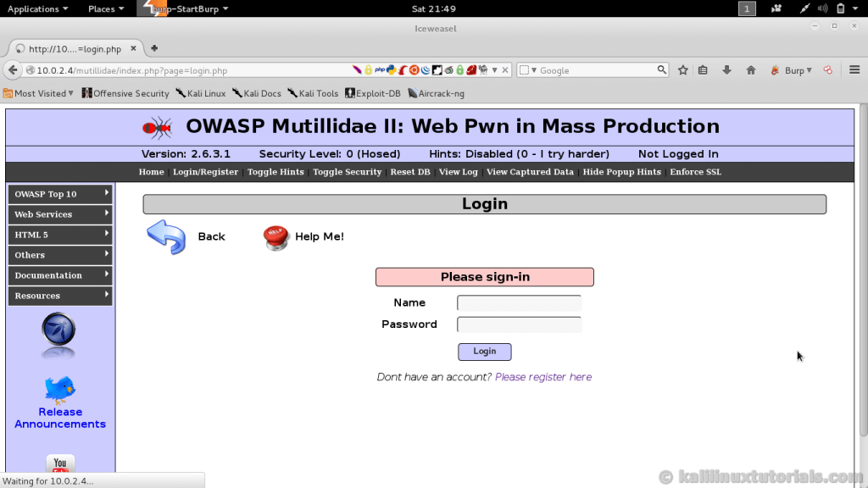868x488 pixels.
Task: Follow the 'Please register here' link
Action: point(543,377)
